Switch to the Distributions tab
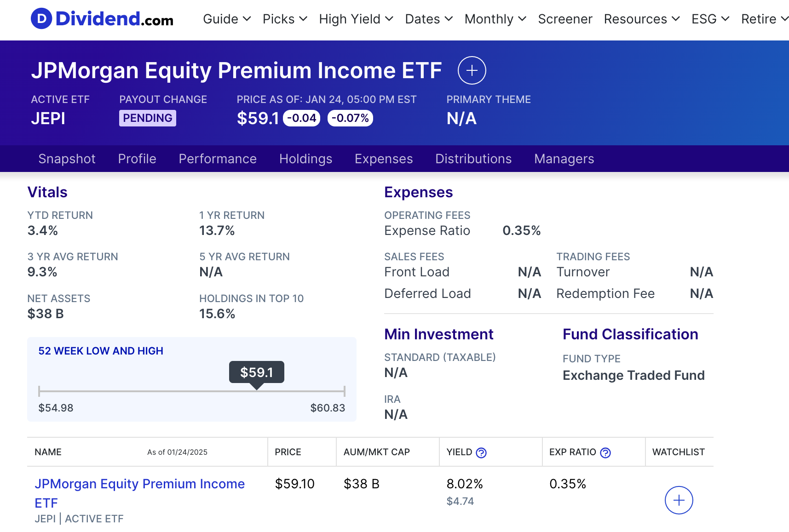This screenshot has height=532, width=789. [x=473, y=159]
